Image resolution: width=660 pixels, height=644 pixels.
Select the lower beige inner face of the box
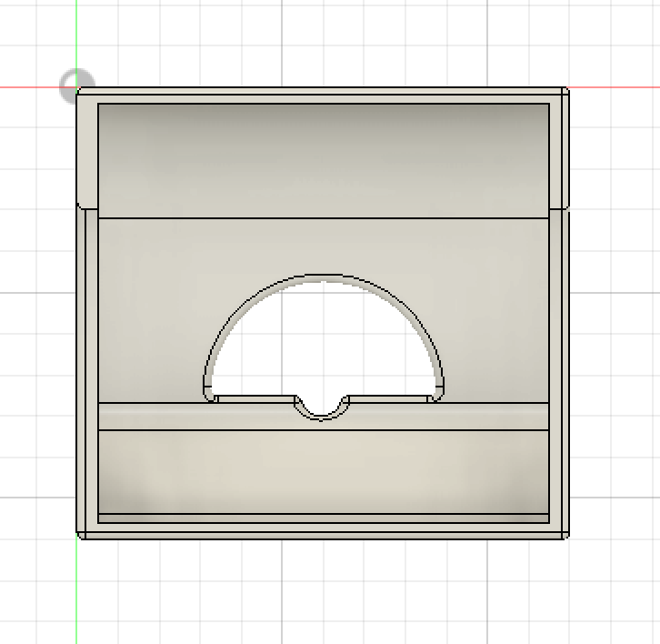[324, 472]
